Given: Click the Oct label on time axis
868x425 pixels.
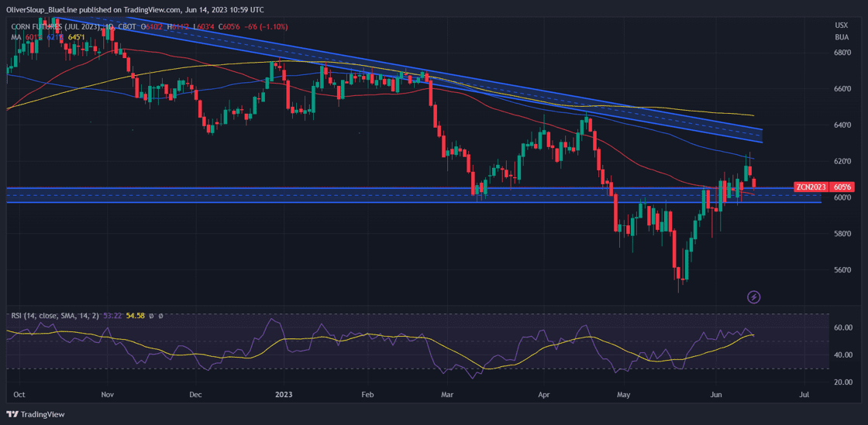Looking at the screenshot, I should (19, 395).
